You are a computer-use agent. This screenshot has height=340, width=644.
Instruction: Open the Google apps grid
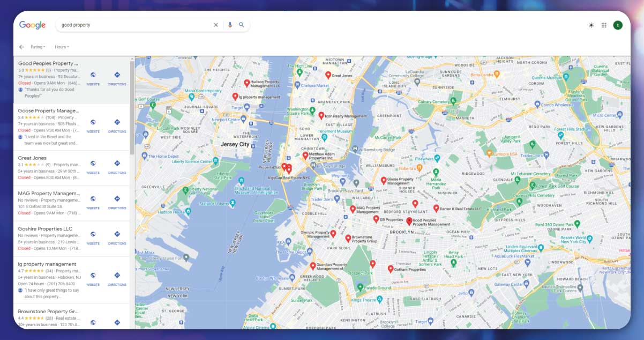604,25
